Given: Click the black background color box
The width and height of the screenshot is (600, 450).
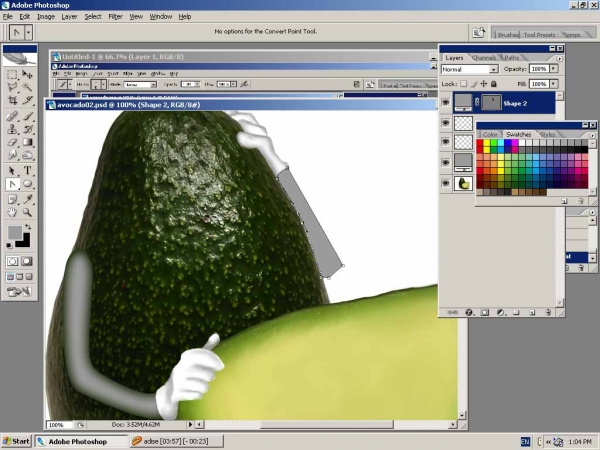Looking at the screenshot, I should 25,242.
